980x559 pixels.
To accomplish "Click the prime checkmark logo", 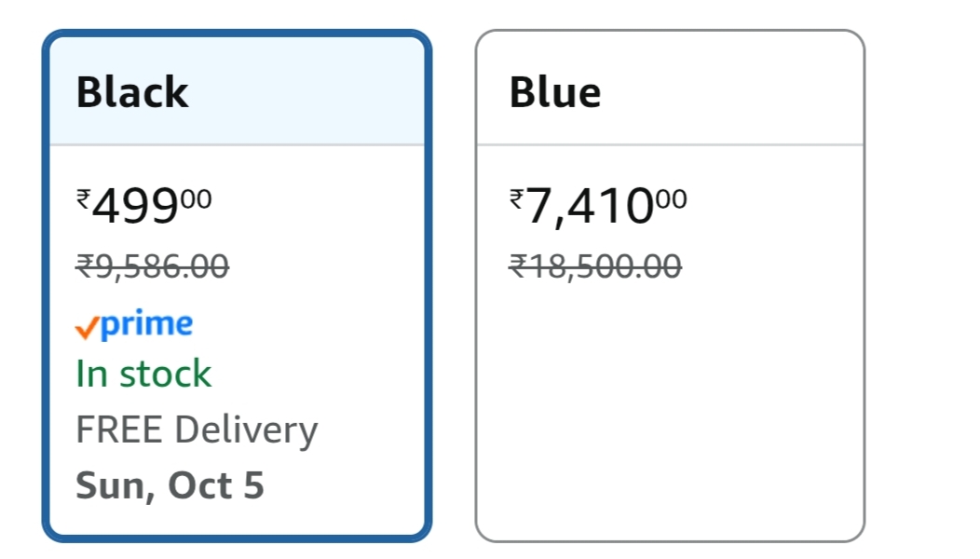I will [x=134, y=325].
